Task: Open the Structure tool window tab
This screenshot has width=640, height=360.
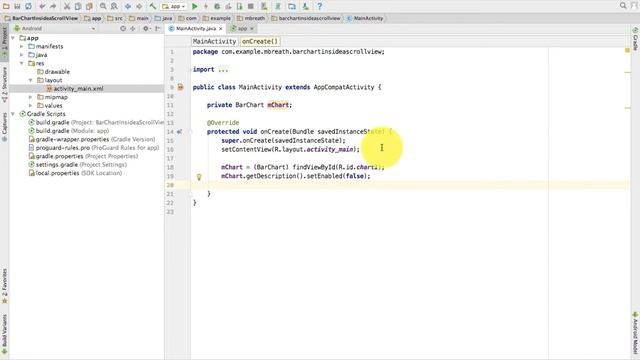Action: [x=4, y=84]
